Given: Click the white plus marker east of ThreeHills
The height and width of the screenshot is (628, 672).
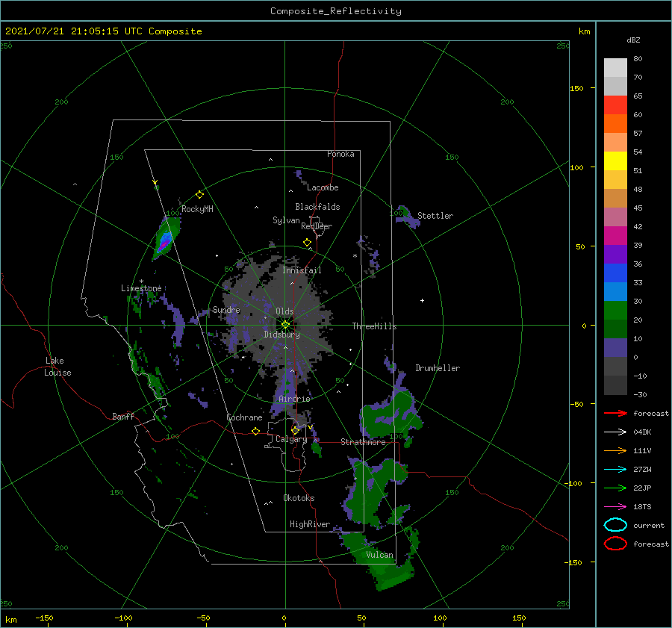Looking at the screenshot, I should 422,300.
